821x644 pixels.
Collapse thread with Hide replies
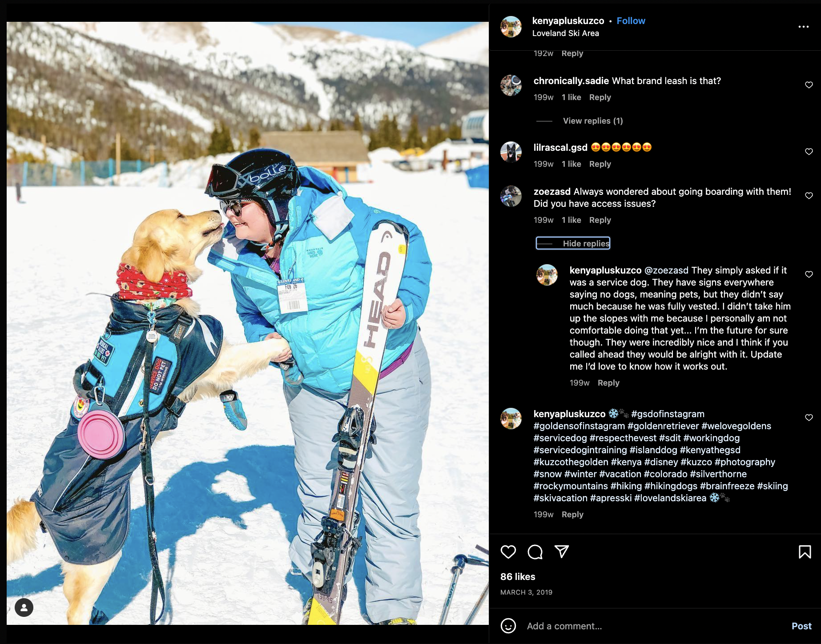pyautogui.click(x=573, y=243)
